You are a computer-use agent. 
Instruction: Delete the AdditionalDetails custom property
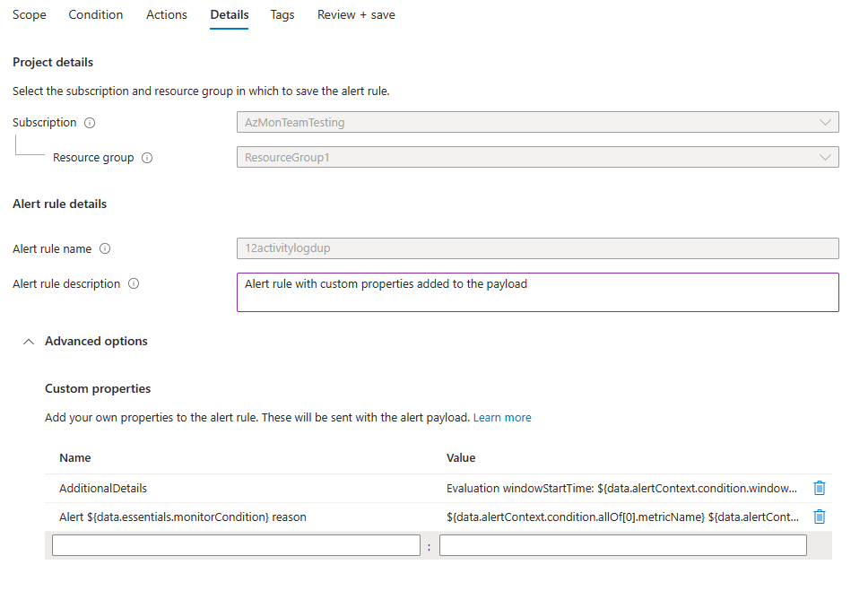pyautogui.click(x=819, y=488)
